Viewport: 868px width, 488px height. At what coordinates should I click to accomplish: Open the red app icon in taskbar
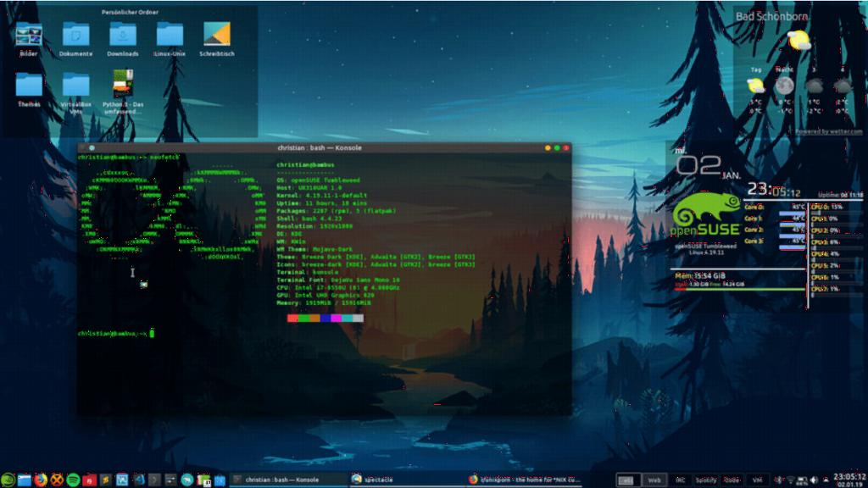[90, 480]
